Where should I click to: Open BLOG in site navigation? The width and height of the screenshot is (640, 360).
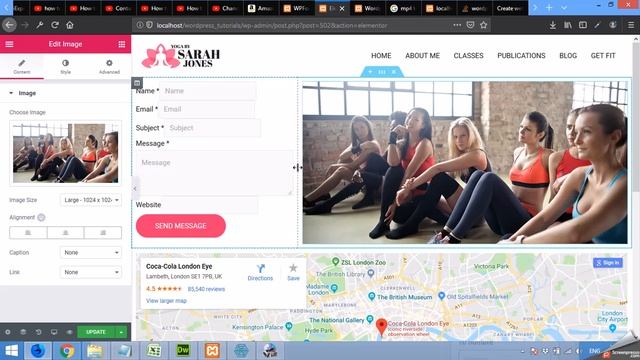(x=568, y=56)
